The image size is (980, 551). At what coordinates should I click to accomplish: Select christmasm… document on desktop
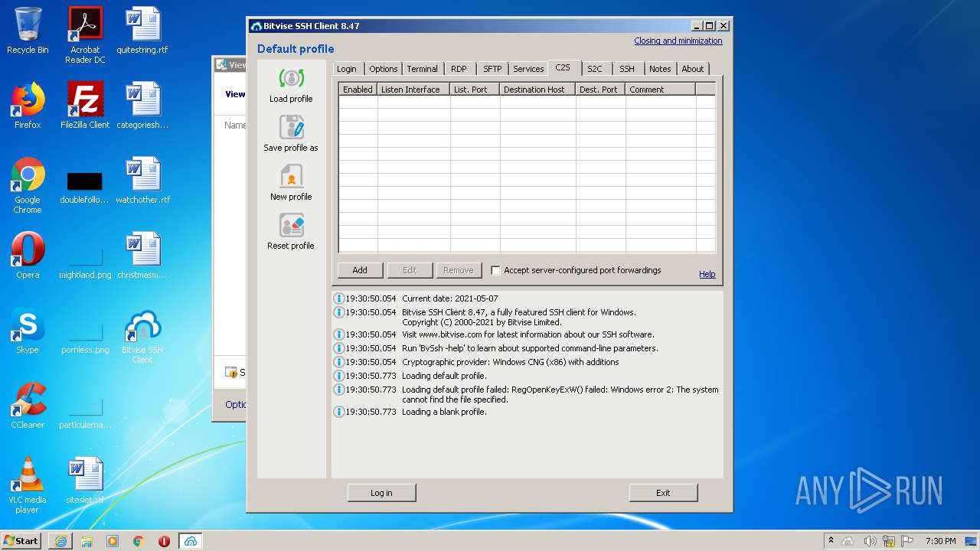coord(142,256)
